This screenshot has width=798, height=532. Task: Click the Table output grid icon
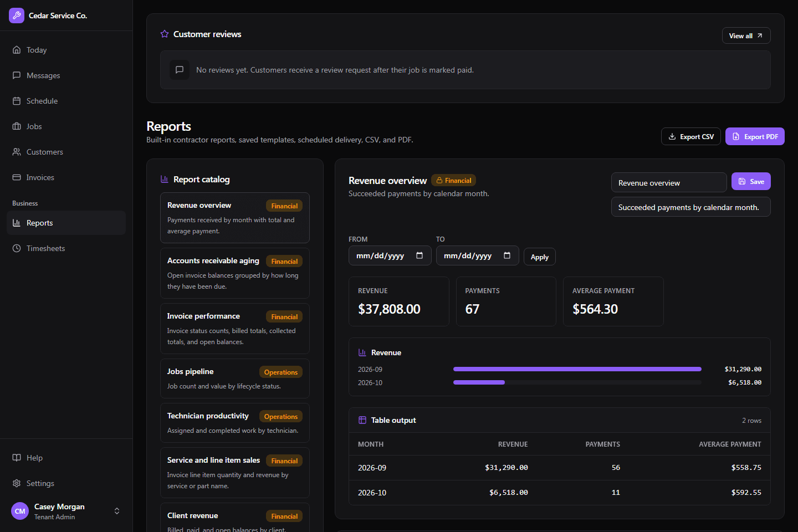pyautogui.click(x=362, y=420)
